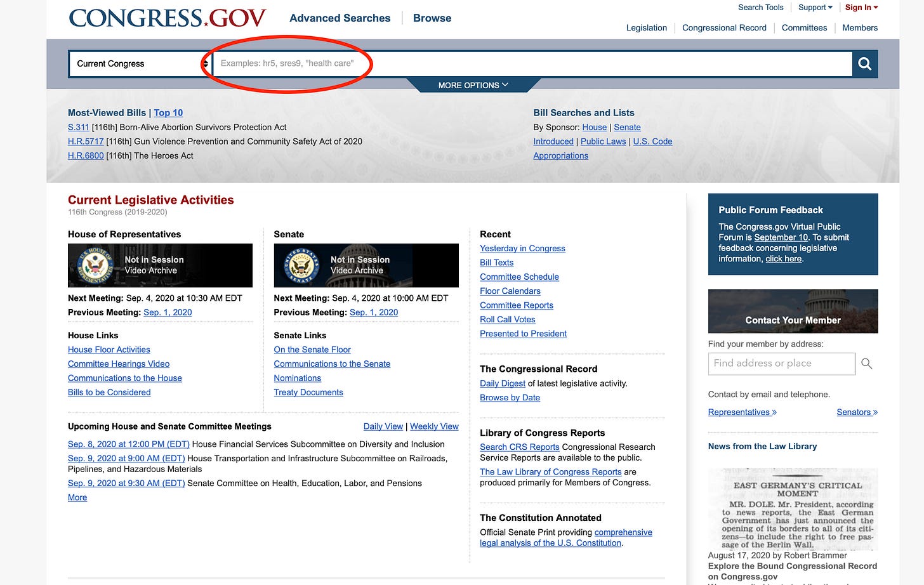Open Committee Hearings Video

(x=119, y=364)
